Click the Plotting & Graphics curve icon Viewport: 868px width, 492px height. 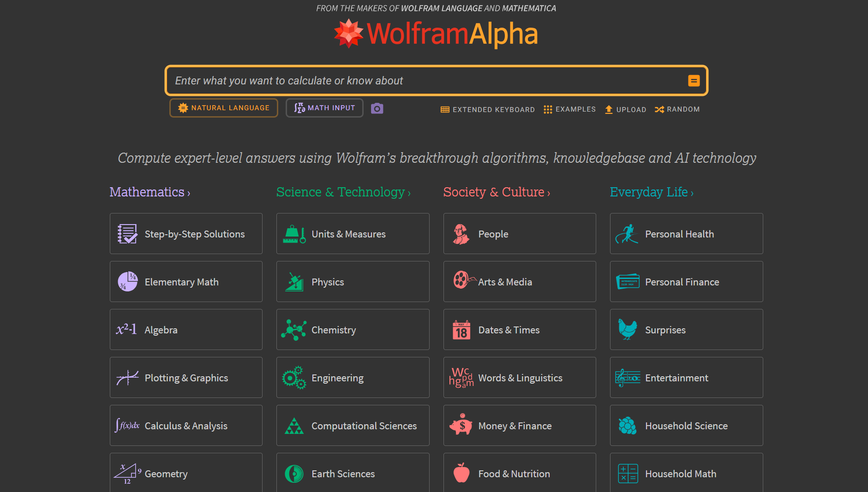tap(127, 378)
